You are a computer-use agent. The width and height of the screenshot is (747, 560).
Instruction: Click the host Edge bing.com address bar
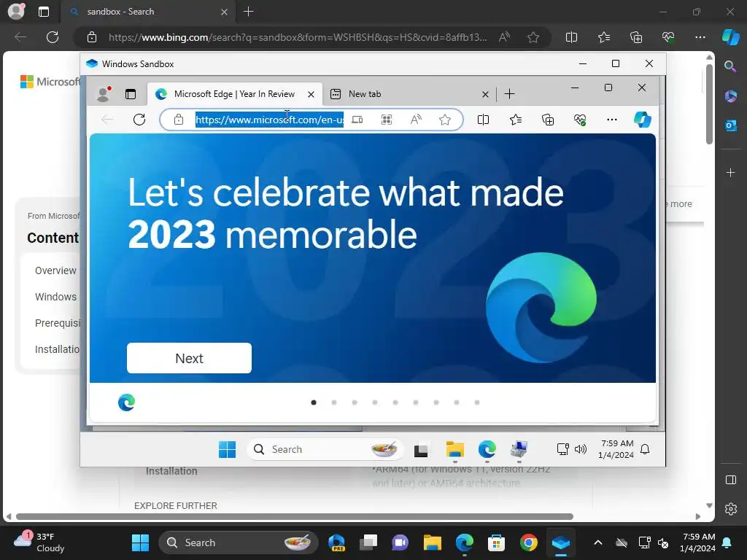point(298,37)
